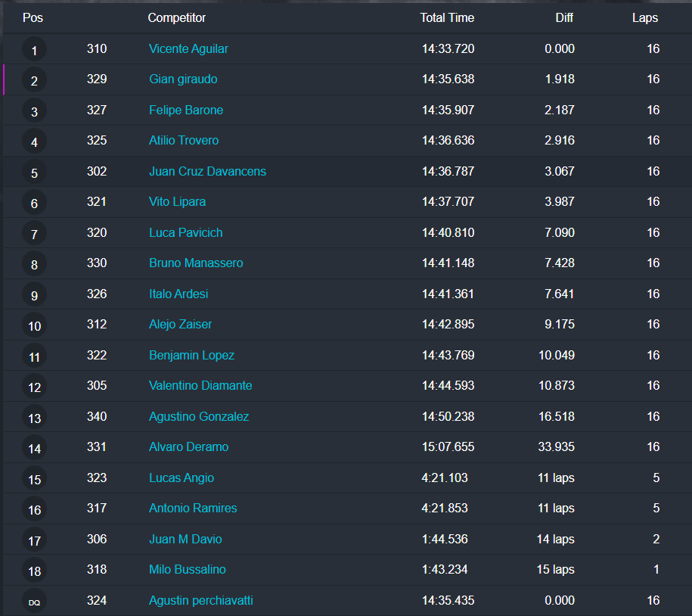
Task: Click the Competitor column header
Action: tap(176, 17)
